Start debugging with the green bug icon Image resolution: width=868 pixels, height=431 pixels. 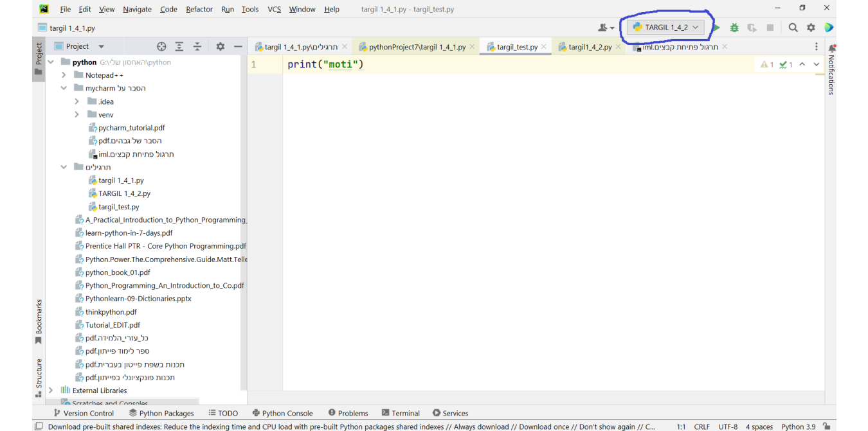coord(734,28)
